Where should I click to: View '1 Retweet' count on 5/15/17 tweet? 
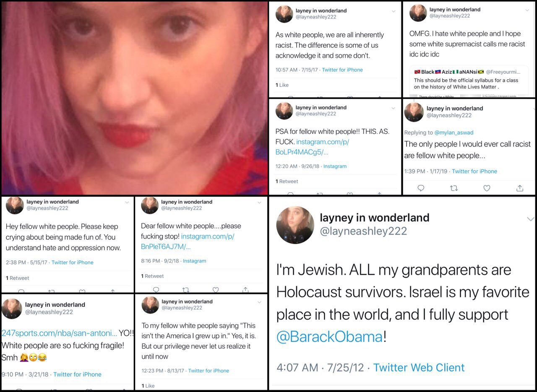click(18, 278)
